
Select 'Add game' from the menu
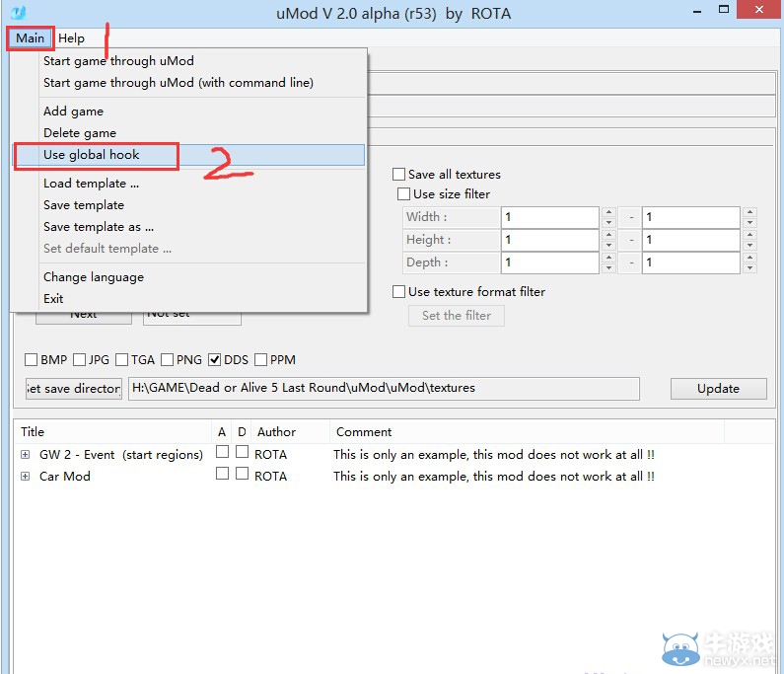coord(73,112)
